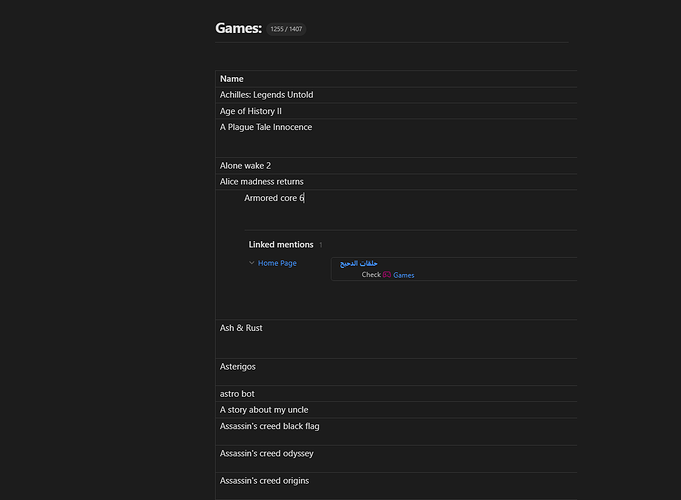Select the Alone wake 2 row
The height and width of the screenshot is (500, 681).
click(396, 166)
